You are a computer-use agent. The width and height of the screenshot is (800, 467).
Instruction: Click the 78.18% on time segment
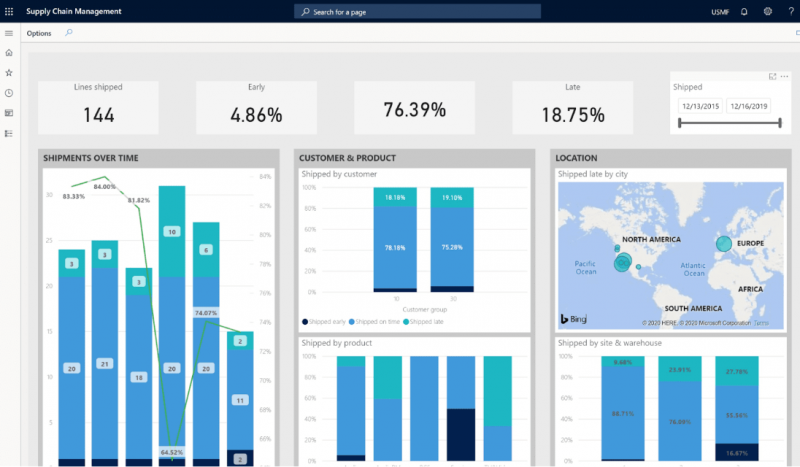pos(395,248)
